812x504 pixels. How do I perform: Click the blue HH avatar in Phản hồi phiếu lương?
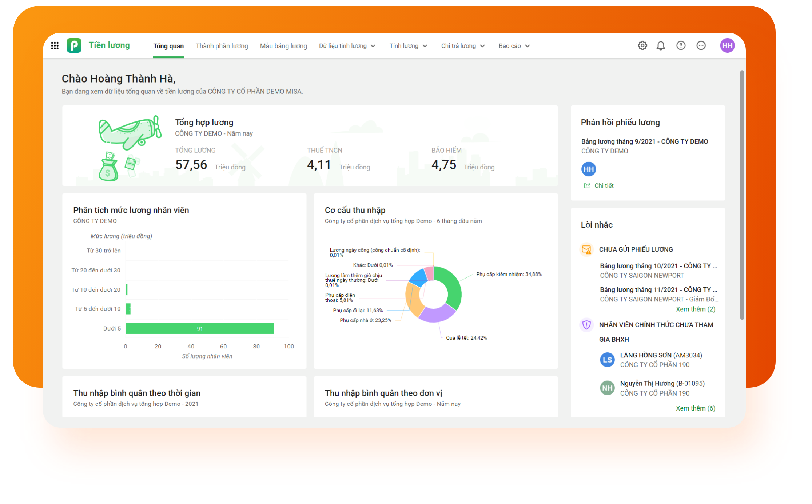click(x=588, y=169)
